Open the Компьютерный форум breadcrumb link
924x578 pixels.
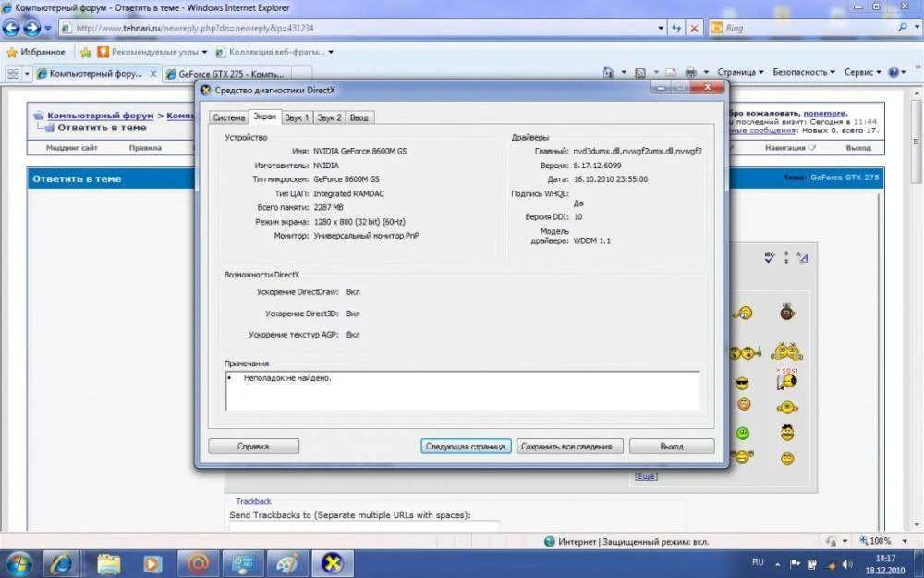(100, 116)
